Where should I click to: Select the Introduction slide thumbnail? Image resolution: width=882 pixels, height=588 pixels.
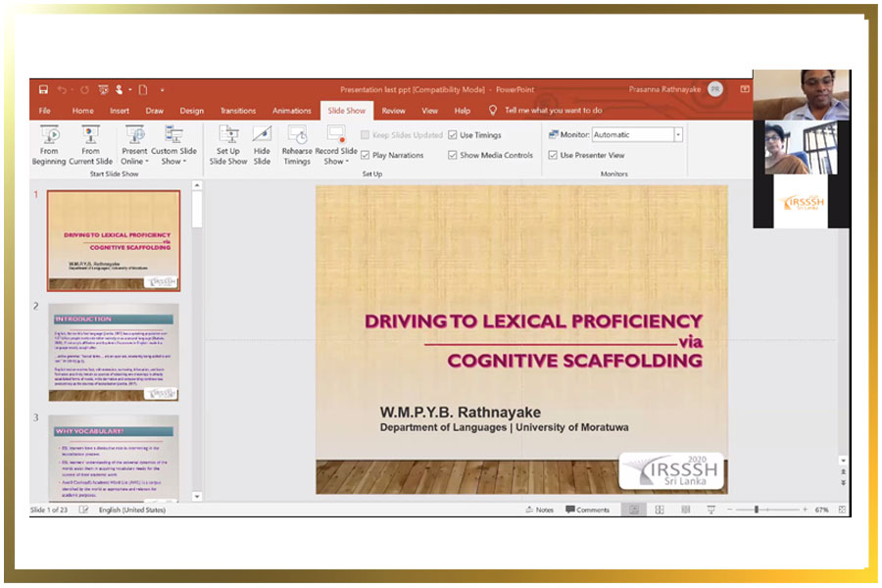114,352
